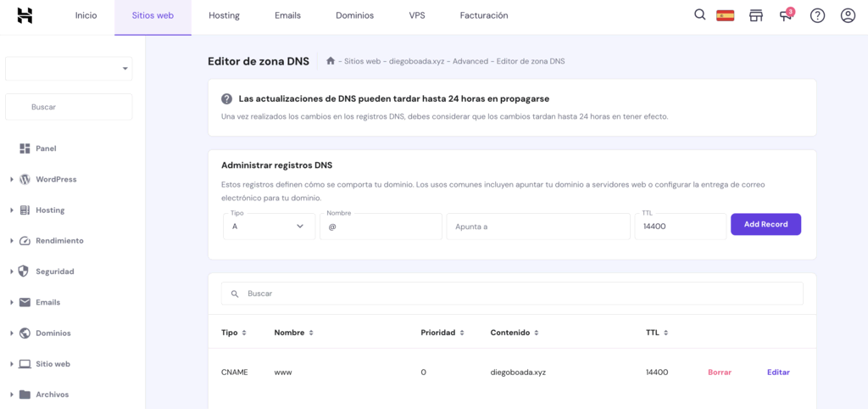Open the Tipo record type dropdown
Image resolution: width=868 pixels, height=409 pixels.
[269, 227]
